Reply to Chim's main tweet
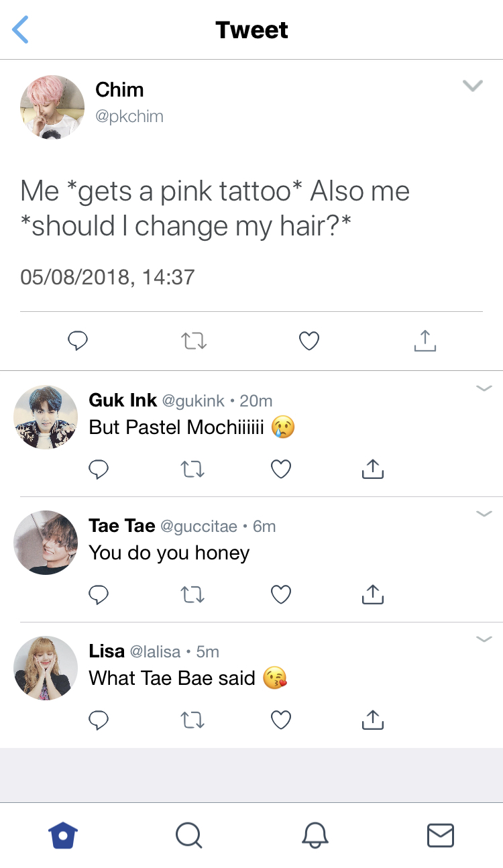This screenshot has height=868, width=503. tap(78, 341)
